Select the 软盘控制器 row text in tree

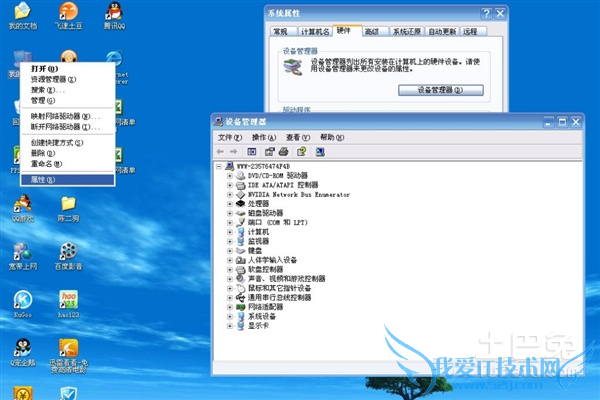tap(266, 269)
